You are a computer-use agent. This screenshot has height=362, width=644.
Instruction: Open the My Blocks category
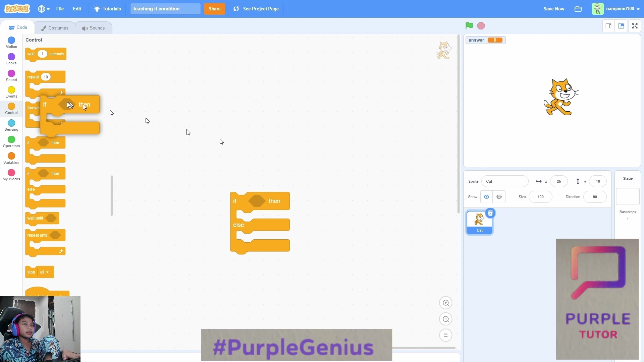pos(11,175)
